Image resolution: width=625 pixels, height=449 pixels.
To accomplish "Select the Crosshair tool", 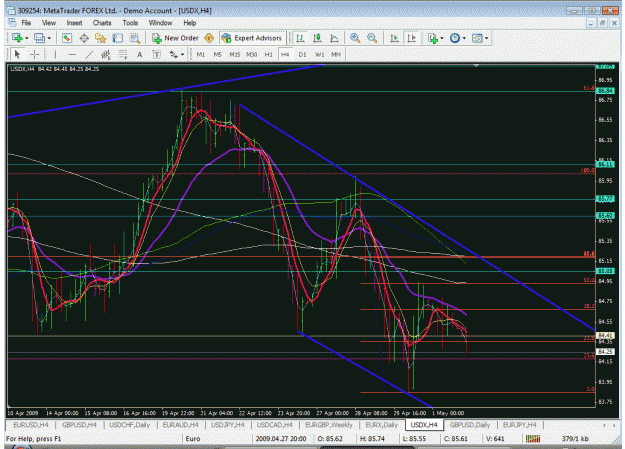I will [x=35, y=55].
